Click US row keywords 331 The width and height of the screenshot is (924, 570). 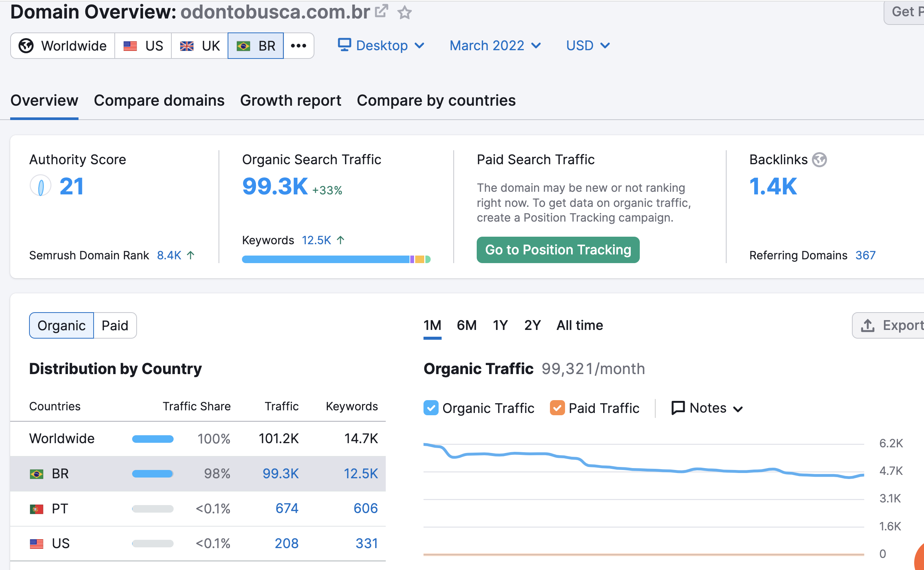pyautogui.click(x=367, y=544)
